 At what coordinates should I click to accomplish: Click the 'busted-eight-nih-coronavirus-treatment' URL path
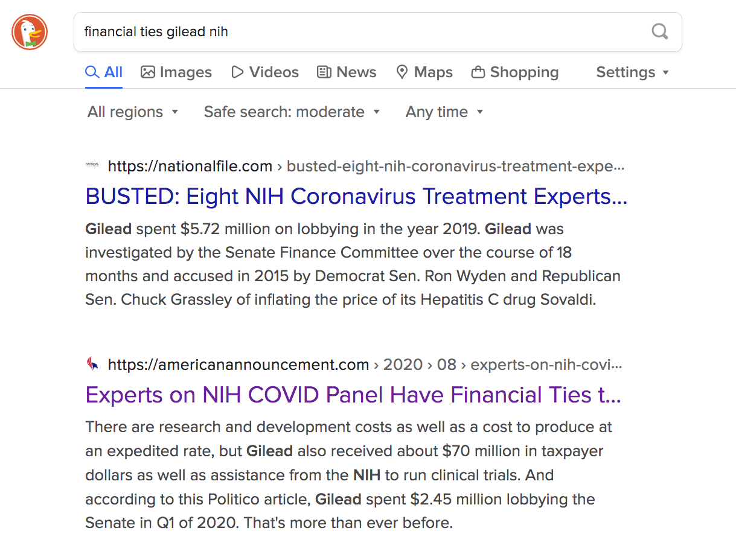click(456, 166)
